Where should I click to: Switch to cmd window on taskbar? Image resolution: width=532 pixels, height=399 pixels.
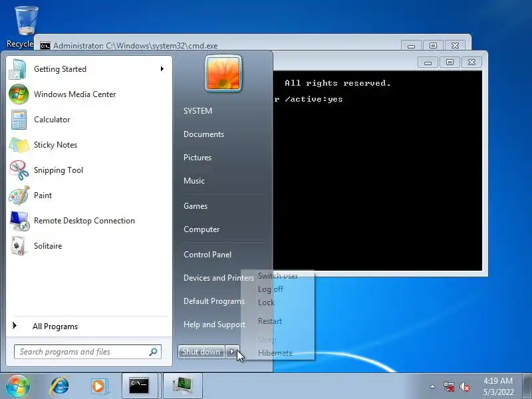(x=140, y=386)
